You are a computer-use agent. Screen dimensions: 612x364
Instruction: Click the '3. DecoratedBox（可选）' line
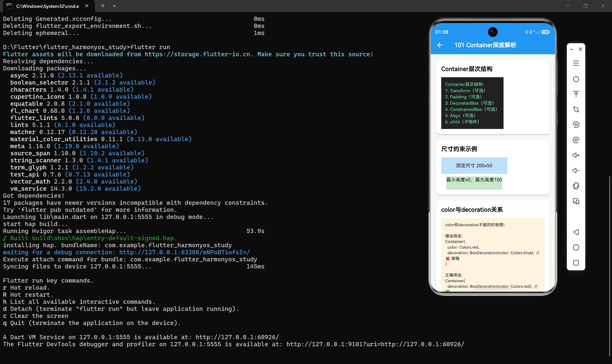(x=470, y=103)
